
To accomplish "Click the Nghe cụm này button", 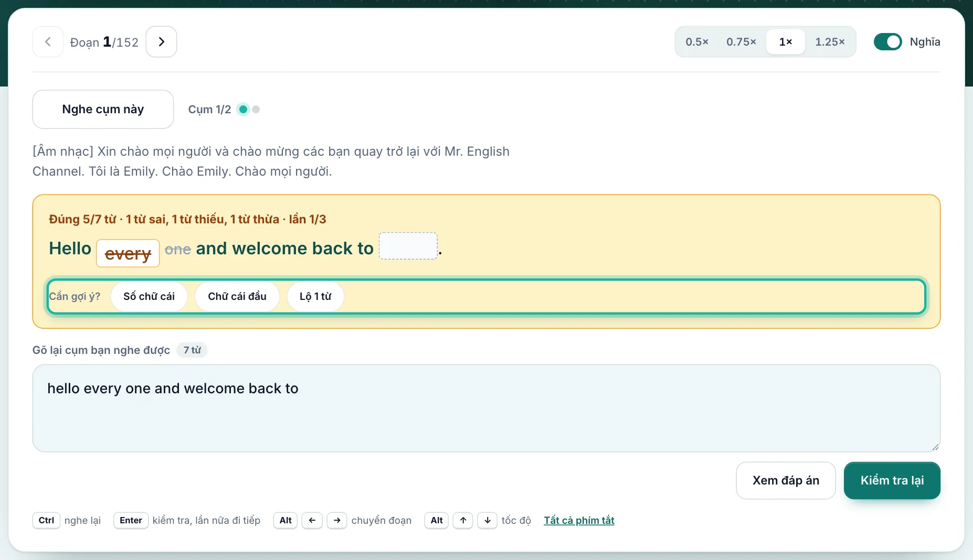I will (103, 109).
